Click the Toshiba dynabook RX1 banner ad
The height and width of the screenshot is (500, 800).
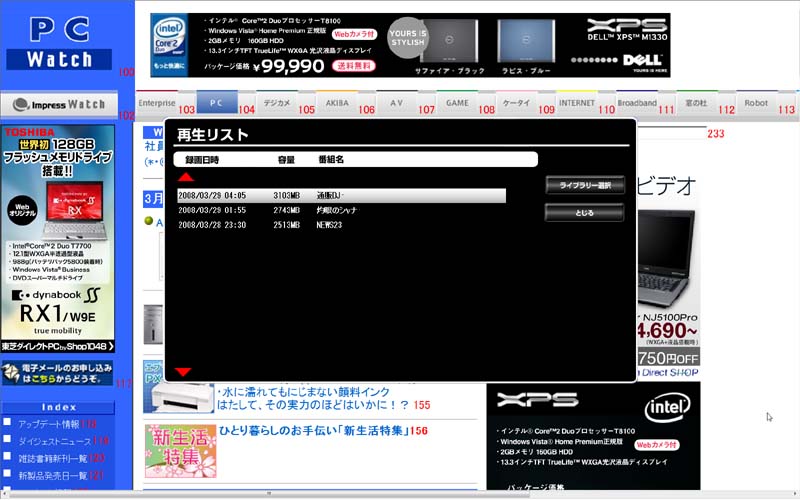pyautogui.click(x=58, y=239)
